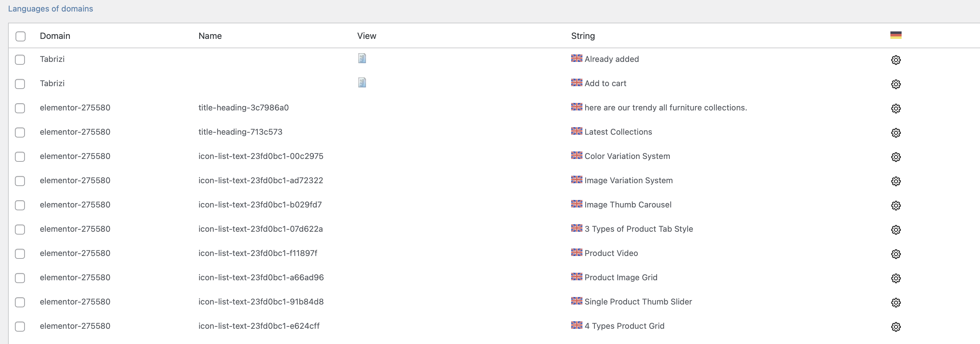
Task: Click name 'icon-list-text-23fd0bc1-00c2975'
Action: [x=261, y=156]
